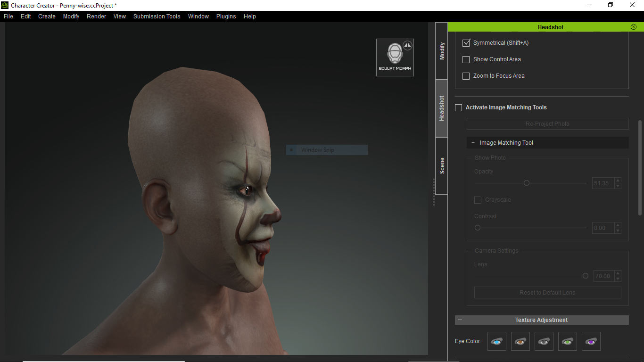Click the Headshot panel vertical scrollbar
644x362 pixels.
pyautogui.click(x=640, y=168)
